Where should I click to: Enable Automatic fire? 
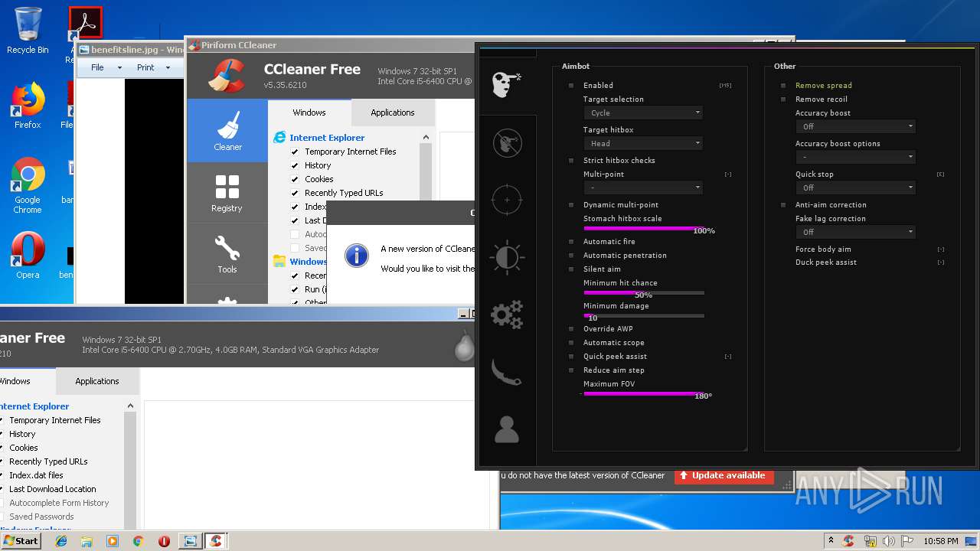571,242
